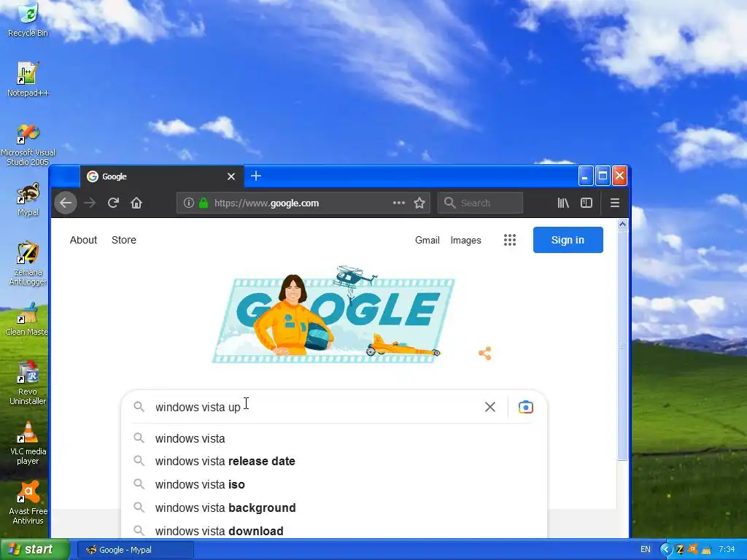This screenshot has width=747, height=560.
Task: Click the forward navigation arrow
Action: 90,203
